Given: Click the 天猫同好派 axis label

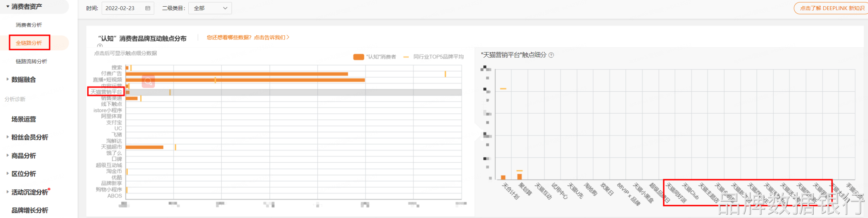Looking at the screenshot, I should click(x=676, y=193).
